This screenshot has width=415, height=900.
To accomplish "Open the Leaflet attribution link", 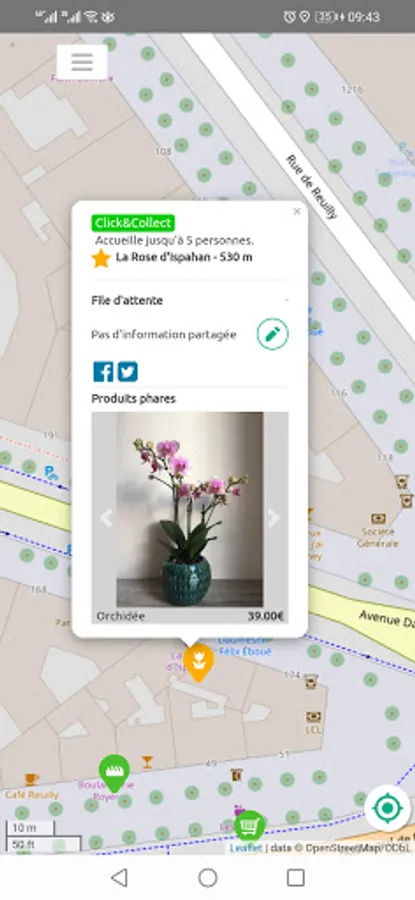I will coord(246,848).
